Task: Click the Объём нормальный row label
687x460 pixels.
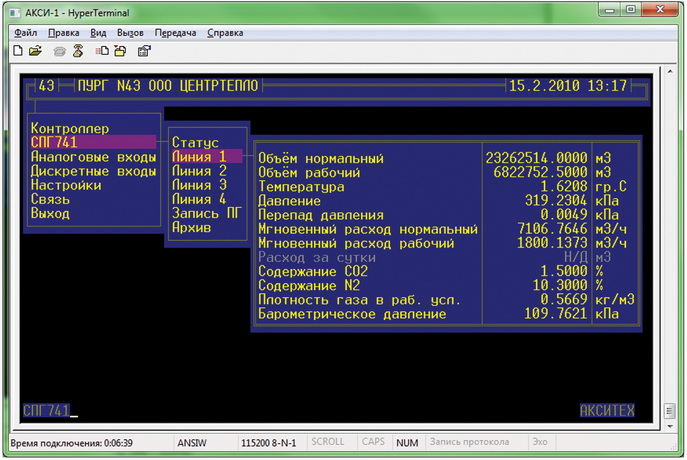Action: pos(321,158)
